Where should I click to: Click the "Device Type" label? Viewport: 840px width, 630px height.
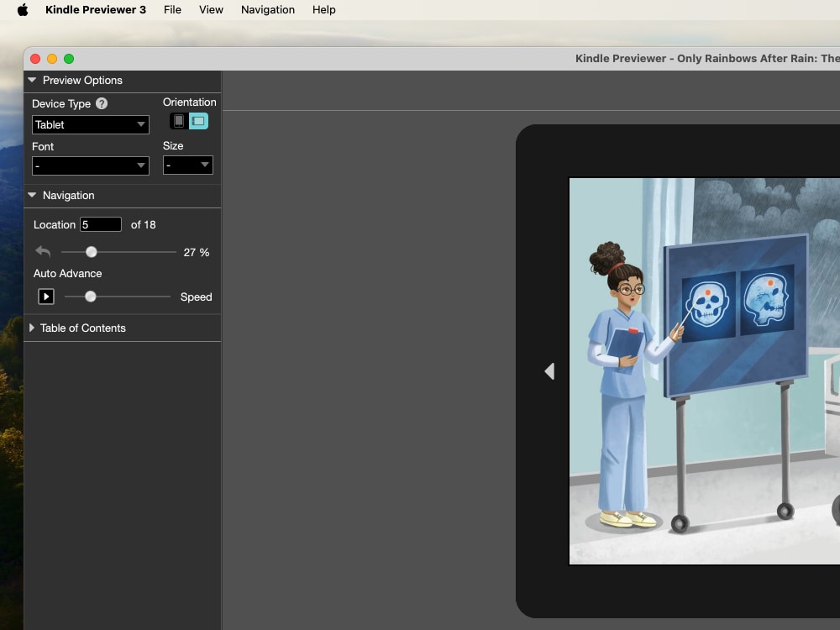(61, 104)
